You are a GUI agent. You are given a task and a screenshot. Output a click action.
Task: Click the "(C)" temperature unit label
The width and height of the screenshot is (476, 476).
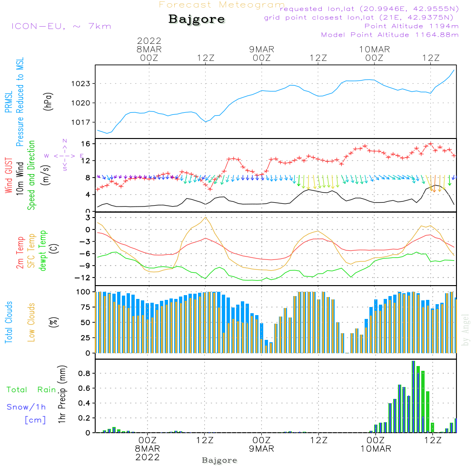(x=54, y=249)
